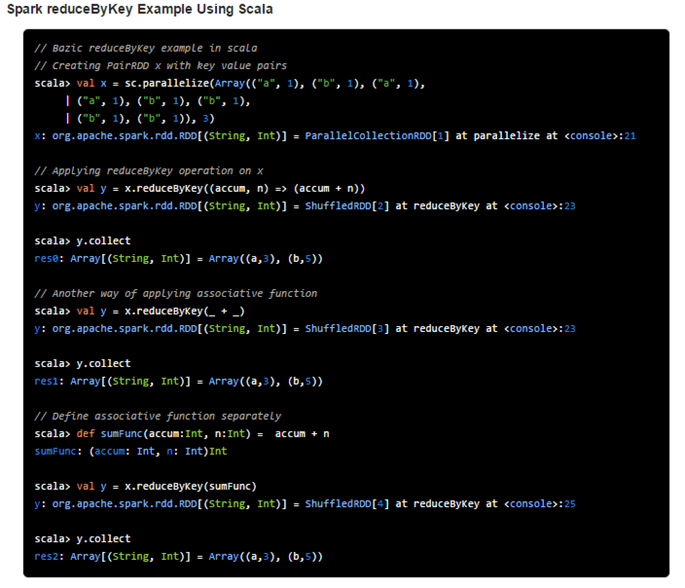685x588 pixels.
Task: Click the output line containing "ShuffledRDD[3]"
Action: (x=305, y=329)
